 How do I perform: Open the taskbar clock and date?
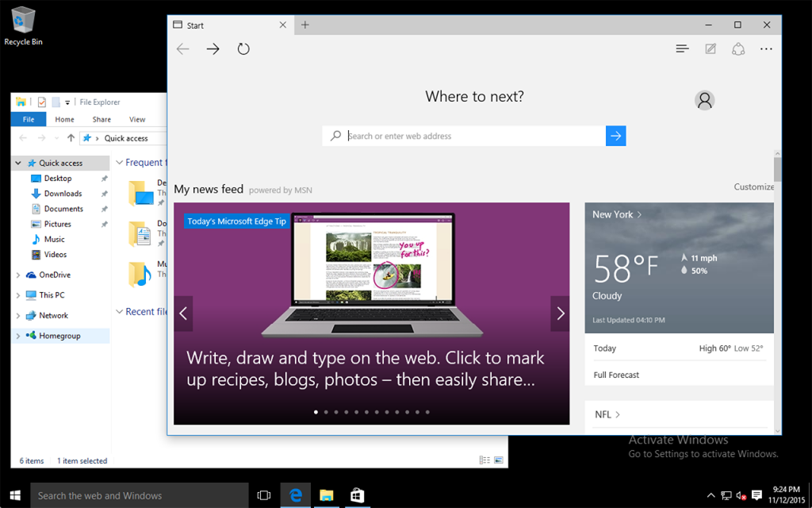[x=786, y=495]
